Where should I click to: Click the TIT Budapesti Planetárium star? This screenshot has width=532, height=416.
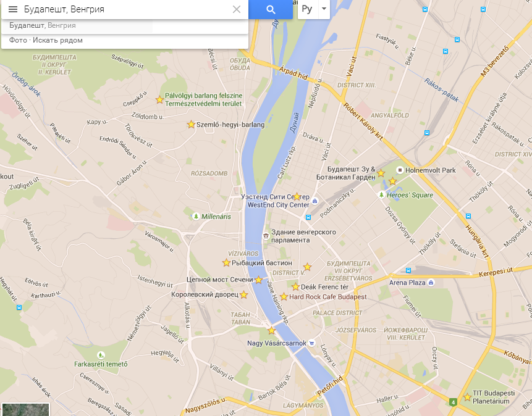point(467,397)
